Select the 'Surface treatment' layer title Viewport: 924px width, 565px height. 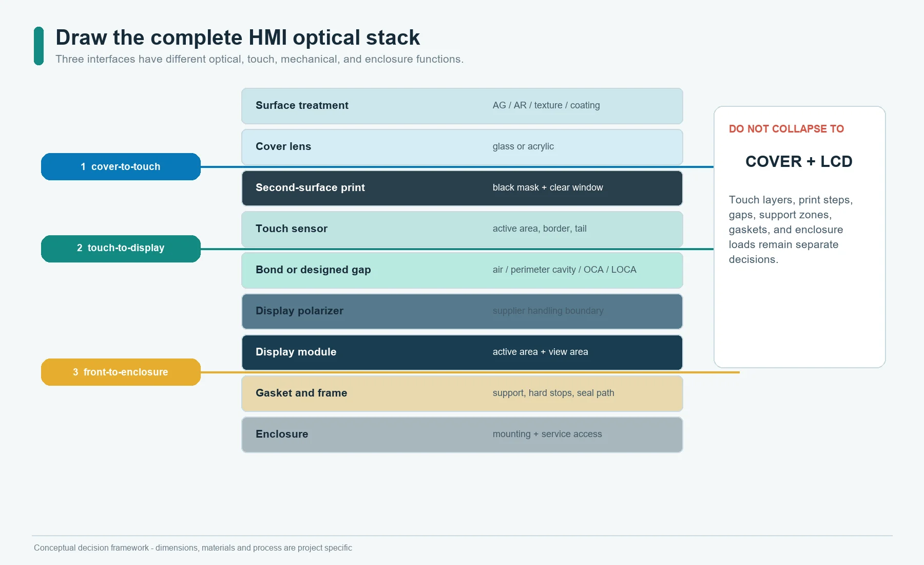[302, 105]
